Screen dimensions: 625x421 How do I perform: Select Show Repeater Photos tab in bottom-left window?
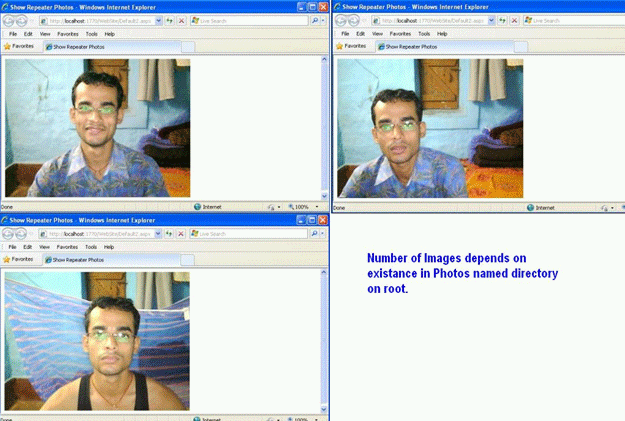[112, 260]
